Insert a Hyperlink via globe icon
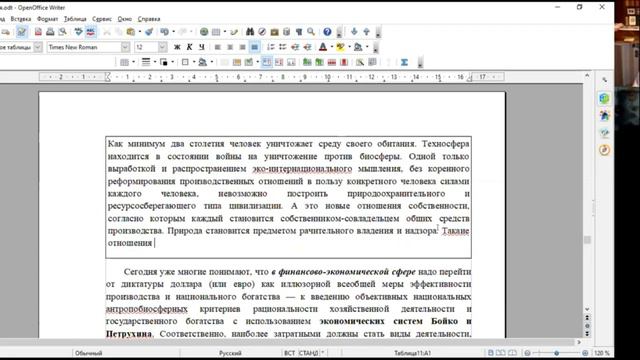This screenshot has height=360, width=640. 204,32
